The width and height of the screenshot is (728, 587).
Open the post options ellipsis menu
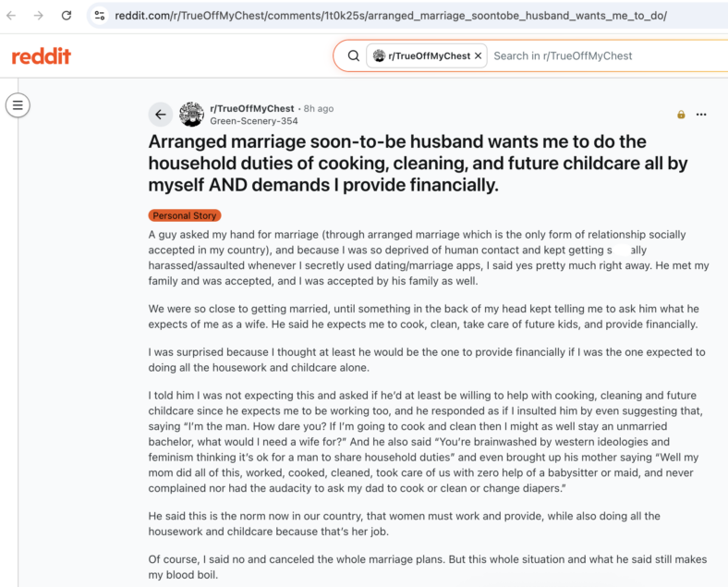[701, 115]
